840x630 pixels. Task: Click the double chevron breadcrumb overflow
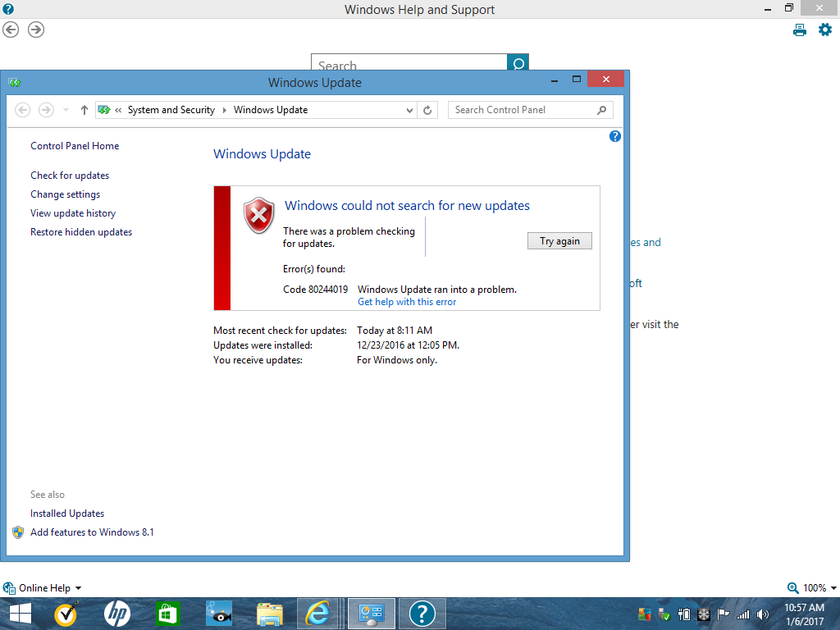coord(118,111)
